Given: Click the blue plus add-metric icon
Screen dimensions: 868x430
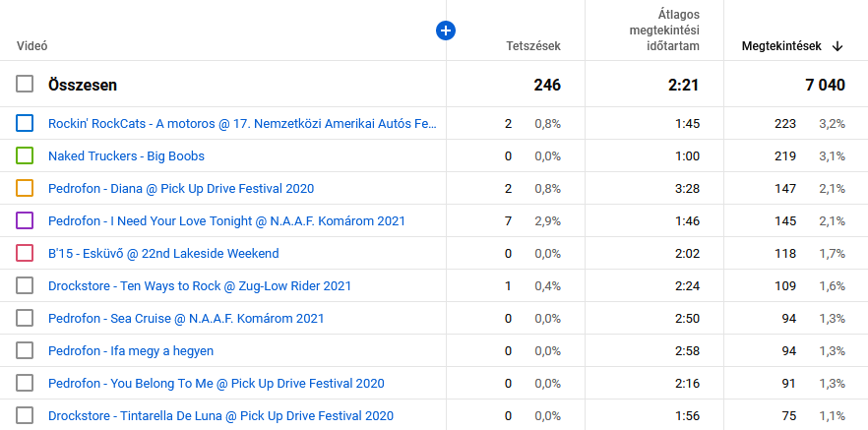Looking at the screenshot, I should 445,31.
